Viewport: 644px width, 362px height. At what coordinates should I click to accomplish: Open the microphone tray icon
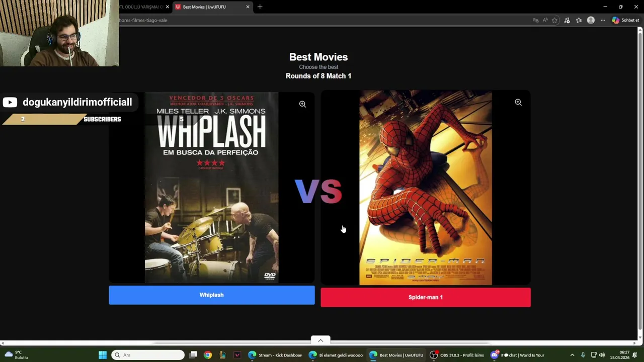(x=583, y=355)
